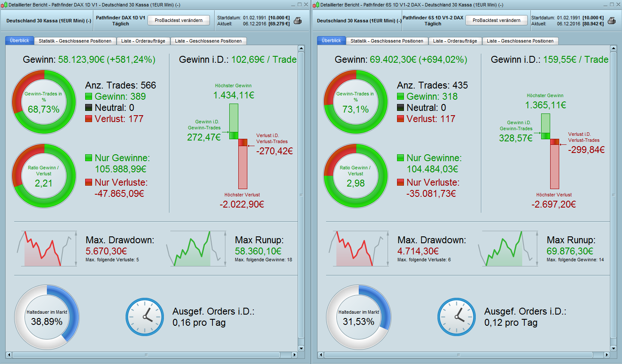622x364 pixels.
Task: Click the red legend square beside Verlust: 177
Action: pos(89,119)
